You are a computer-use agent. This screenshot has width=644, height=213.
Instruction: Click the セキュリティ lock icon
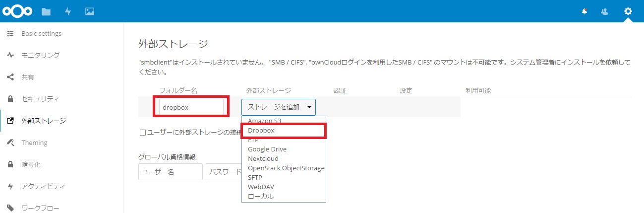coord(10,99)
